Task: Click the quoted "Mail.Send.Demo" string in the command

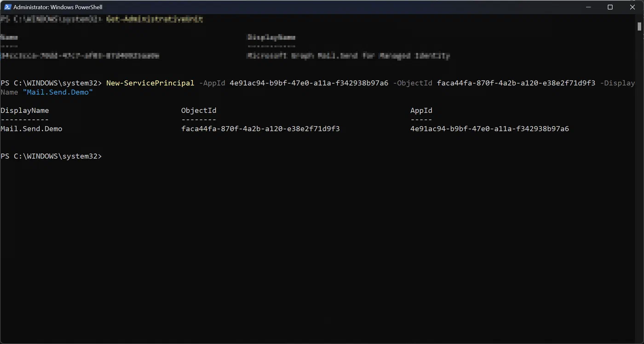Action: coord(58,92)
